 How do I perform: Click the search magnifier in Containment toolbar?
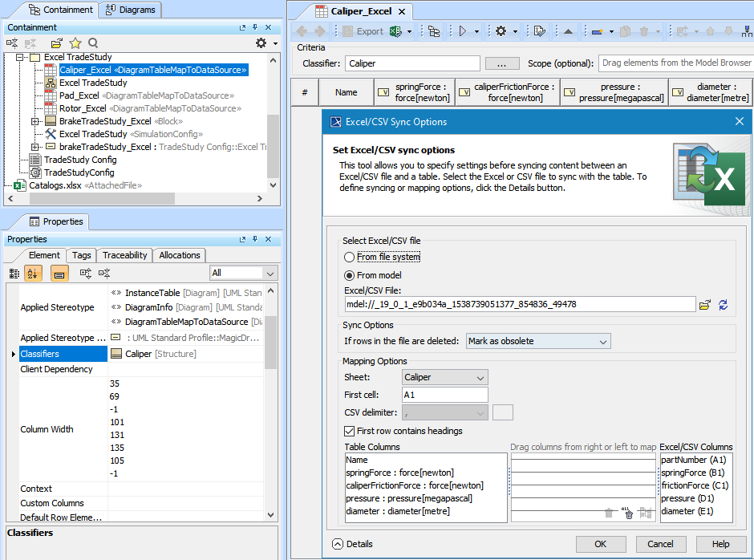tap(94, 43)
